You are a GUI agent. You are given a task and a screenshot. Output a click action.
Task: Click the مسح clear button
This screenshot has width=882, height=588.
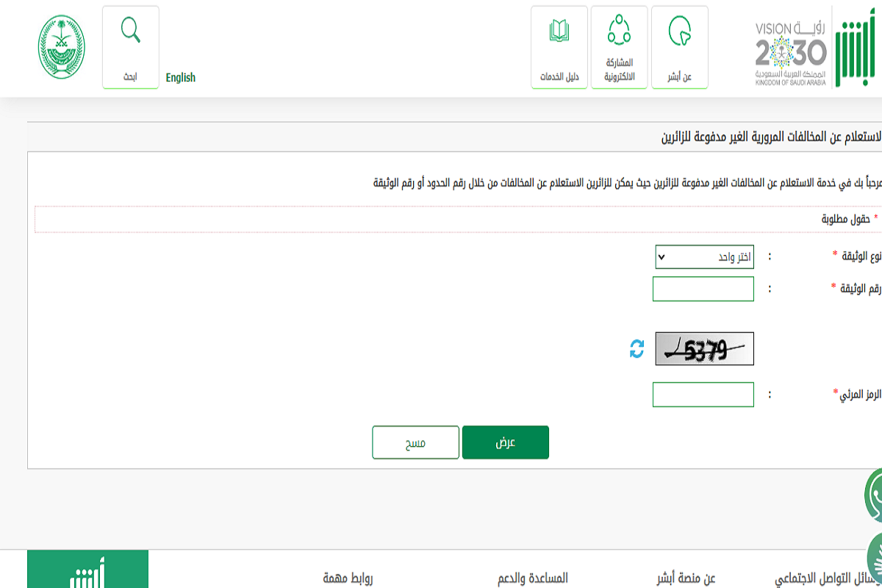(415, 442)
